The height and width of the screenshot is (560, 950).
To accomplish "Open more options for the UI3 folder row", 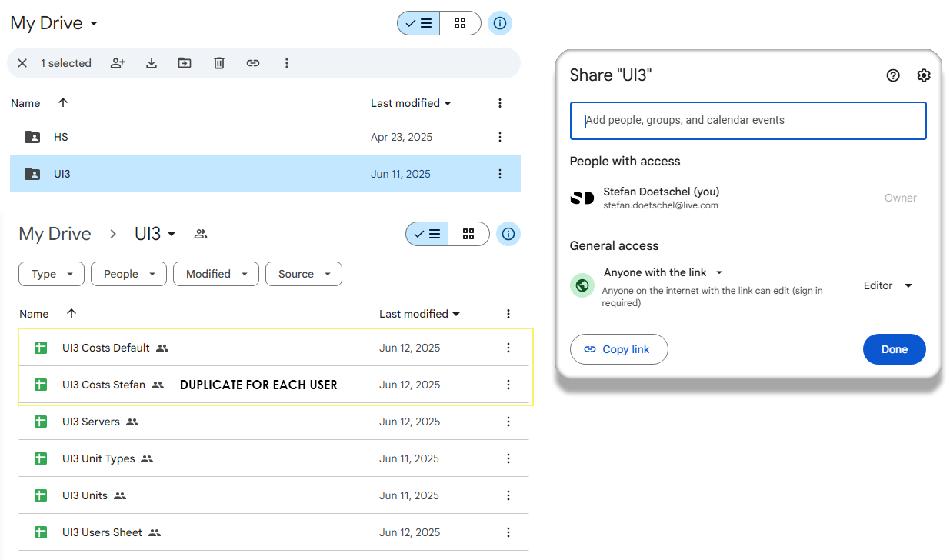I will tap(500, 174).
